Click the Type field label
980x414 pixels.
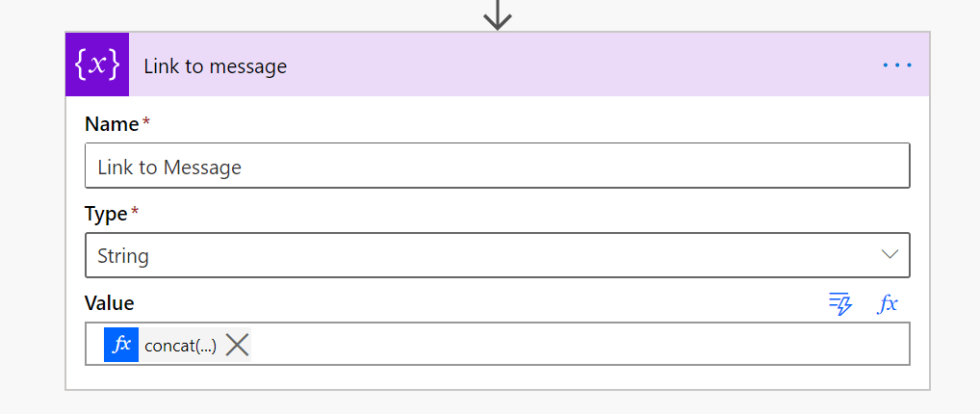(106, 214)
